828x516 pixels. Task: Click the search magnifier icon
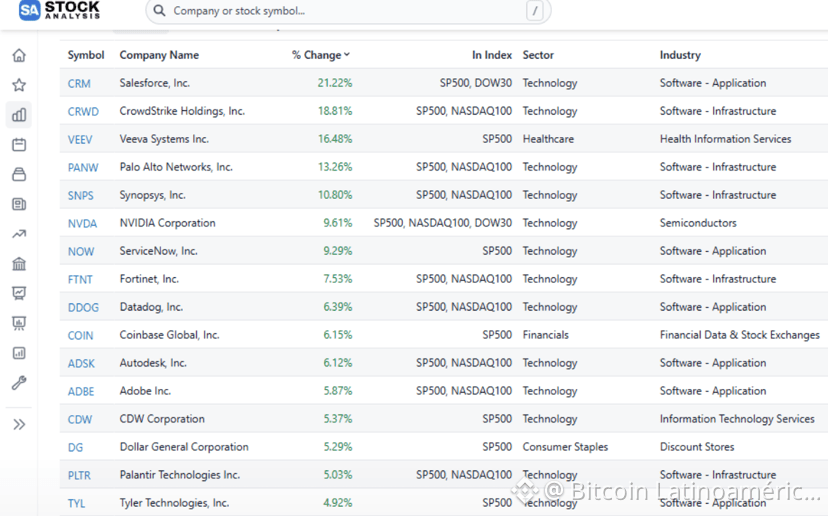(x=159, y=11)
